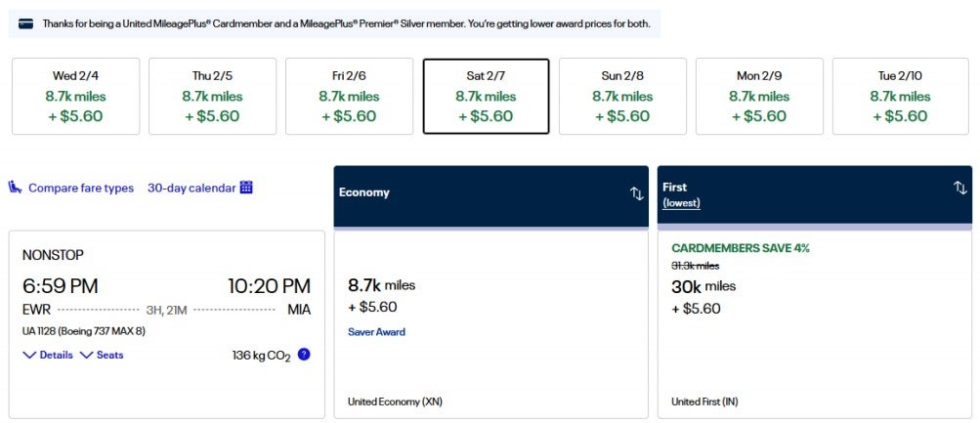Select the Thu 2/5 date tab

(x=212, y=96)
